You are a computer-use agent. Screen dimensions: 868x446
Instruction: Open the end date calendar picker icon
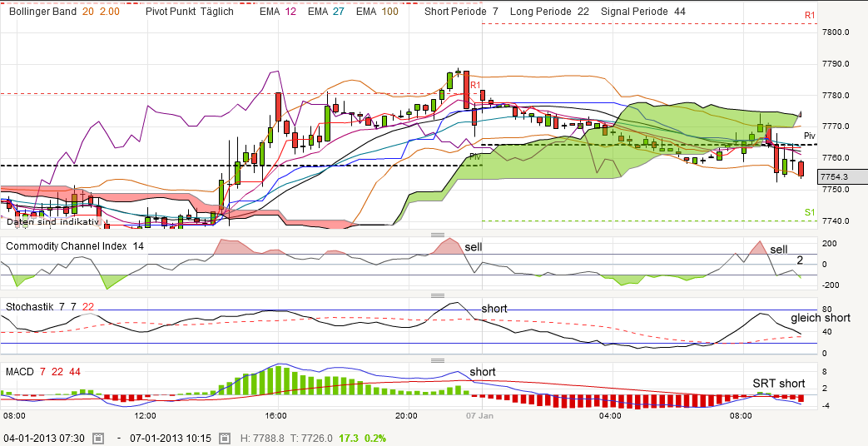coord(224,439)
